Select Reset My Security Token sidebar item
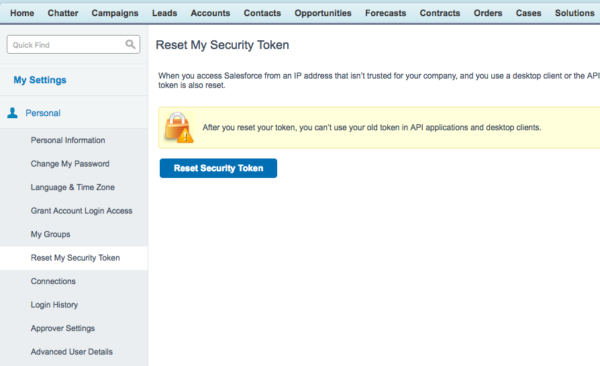 (x=75, y=258)
